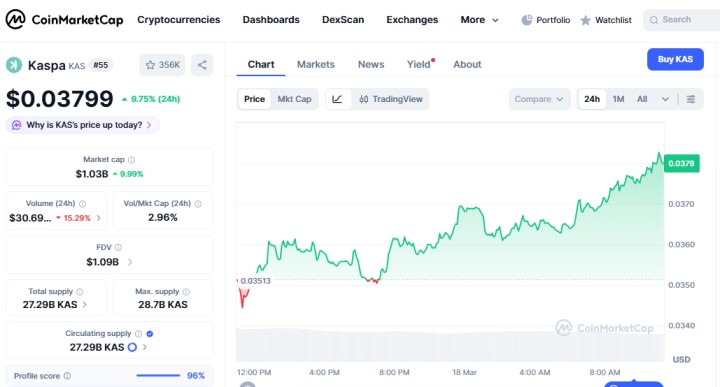
Task: Click Circulating supply info icon
Action: coord(138,334)
